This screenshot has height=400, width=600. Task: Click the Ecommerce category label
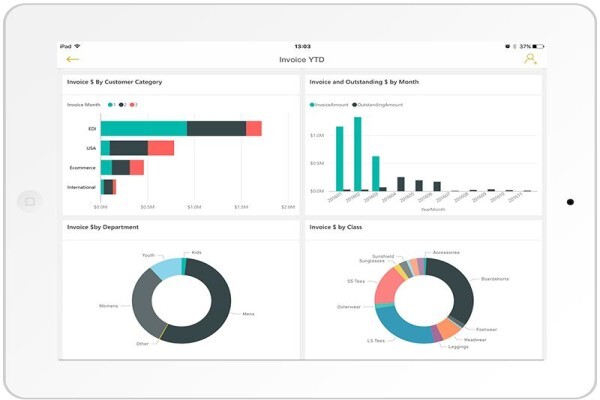click(82, 168)
